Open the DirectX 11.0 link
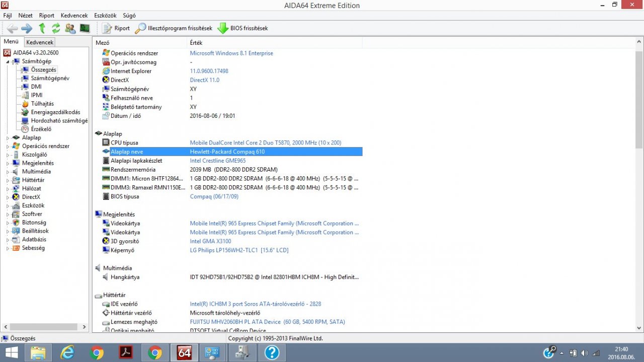Image resolution: width=644 pixels, height=362 pixels. coord(204,80)
